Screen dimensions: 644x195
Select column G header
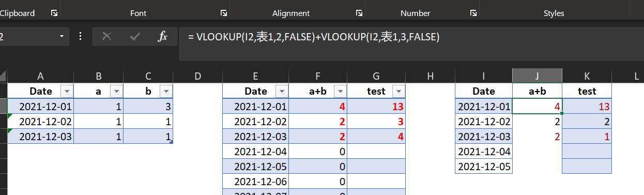click(376, 76)
